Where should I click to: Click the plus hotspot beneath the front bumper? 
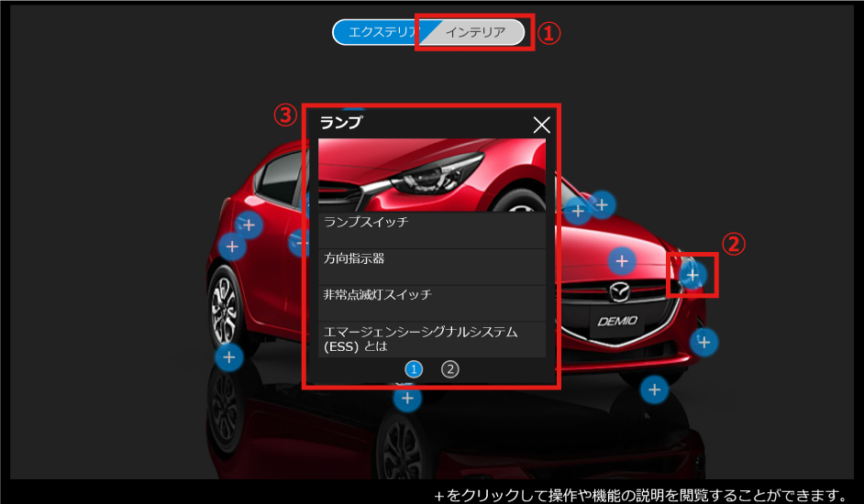653,389
